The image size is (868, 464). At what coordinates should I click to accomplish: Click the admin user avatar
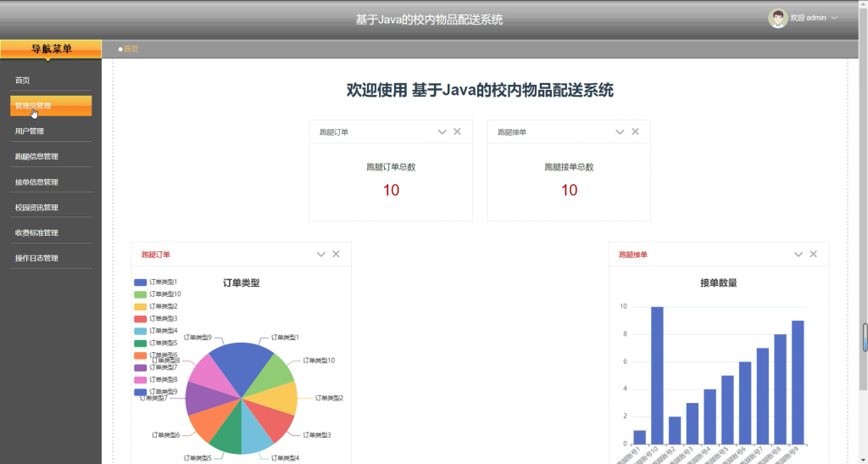(778, 19)
